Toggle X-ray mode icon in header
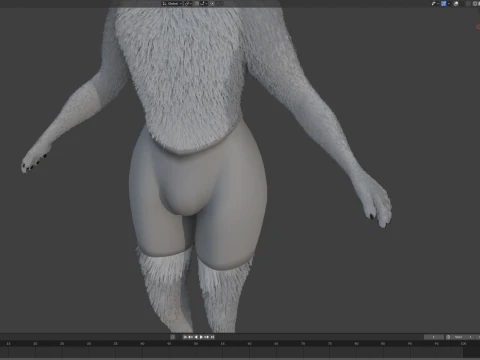Viewport: 480px width, 360px height. [x=456, y=4]
